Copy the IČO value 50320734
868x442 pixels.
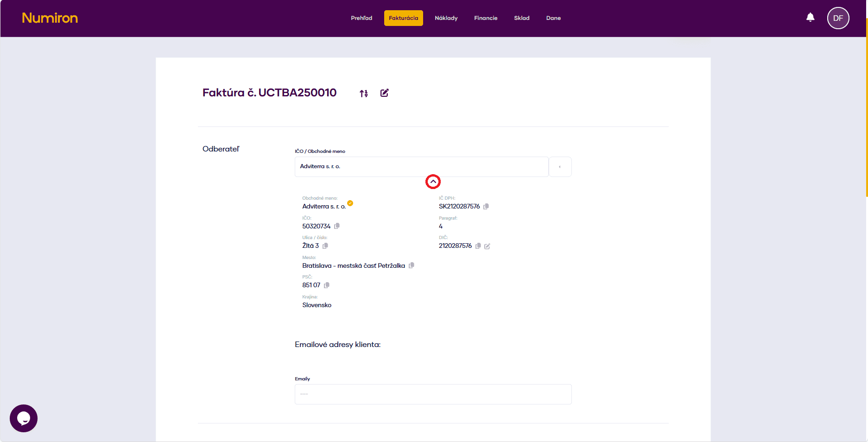coord(337,226)
